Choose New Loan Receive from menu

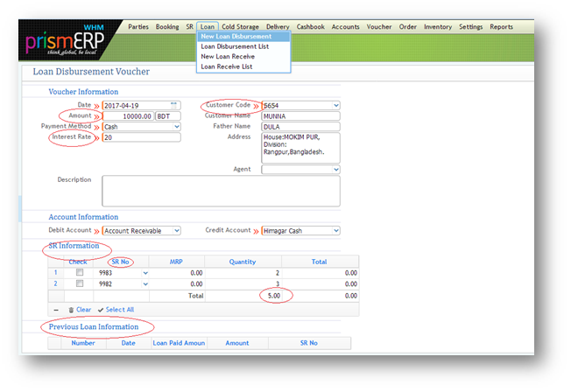tap(228, 57)
